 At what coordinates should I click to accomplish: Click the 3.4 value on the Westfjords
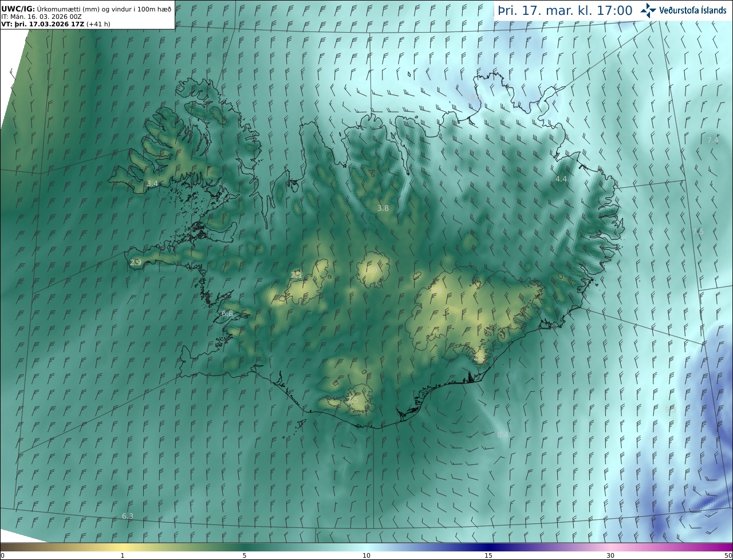point(152,184)
